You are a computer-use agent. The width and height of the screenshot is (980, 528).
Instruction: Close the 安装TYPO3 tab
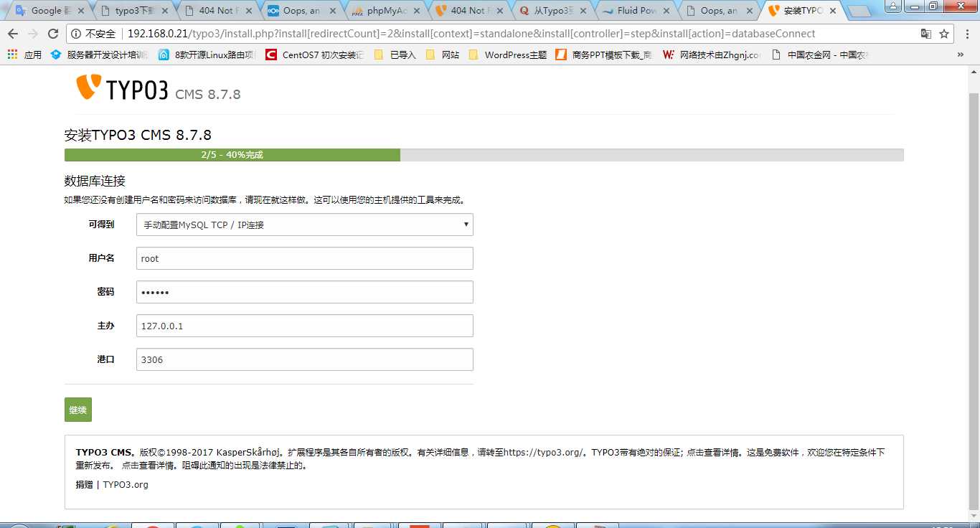(832, 11)
